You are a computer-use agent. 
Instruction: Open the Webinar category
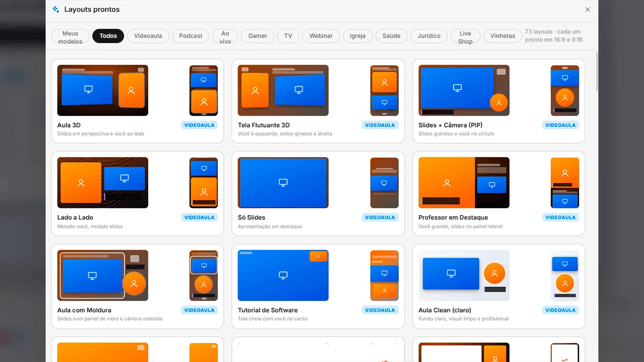coord(321,36)
